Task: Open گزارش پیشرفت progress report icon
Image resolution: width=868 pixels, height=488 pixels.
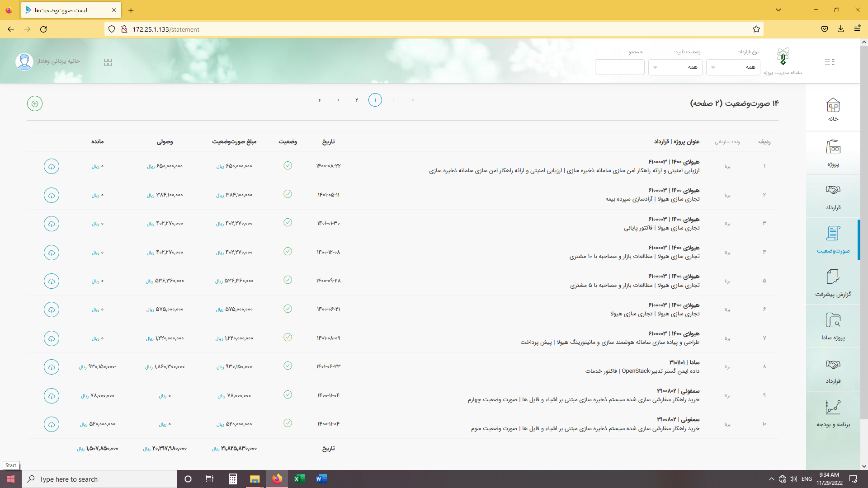Action: (x=833, y=283)
